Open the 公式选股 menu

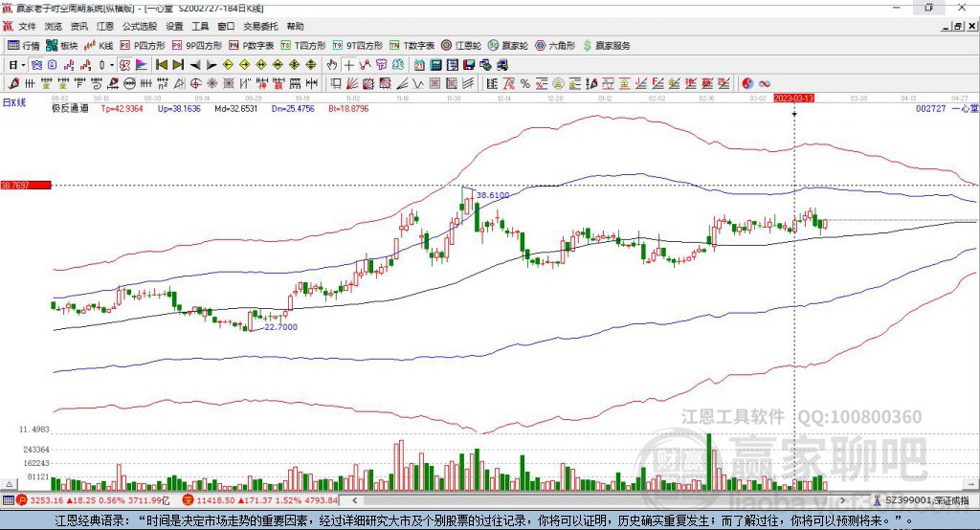140,26
